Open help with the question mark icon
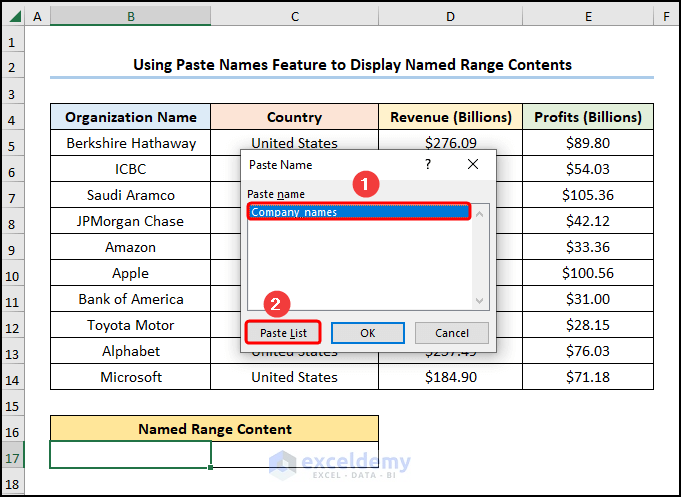 pos(428,164)
